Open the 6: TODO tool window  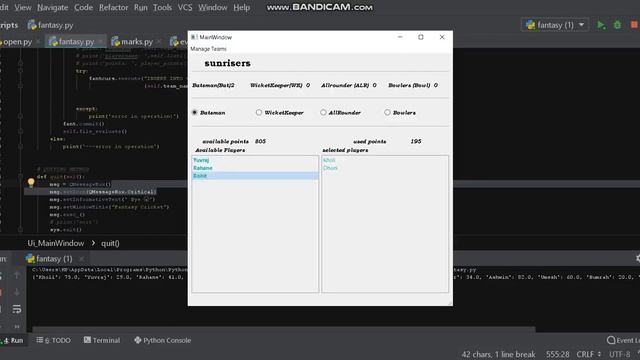(53, 340)
